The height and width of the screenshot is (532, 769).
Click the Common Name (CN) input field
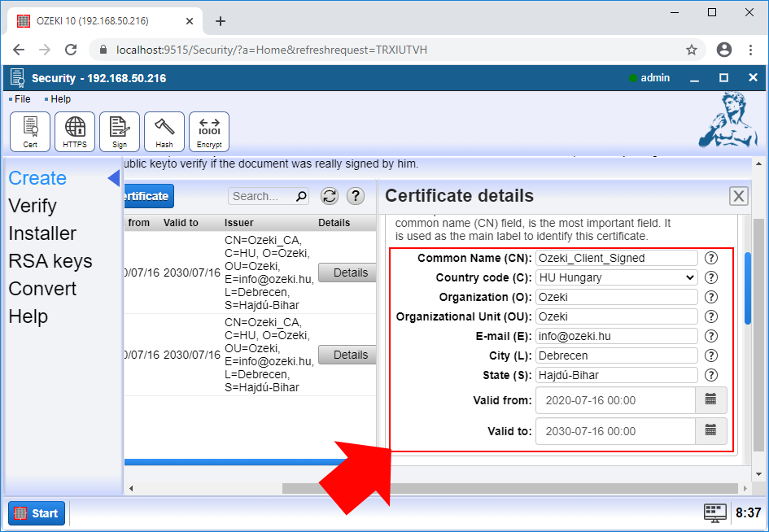pos(617,258)
